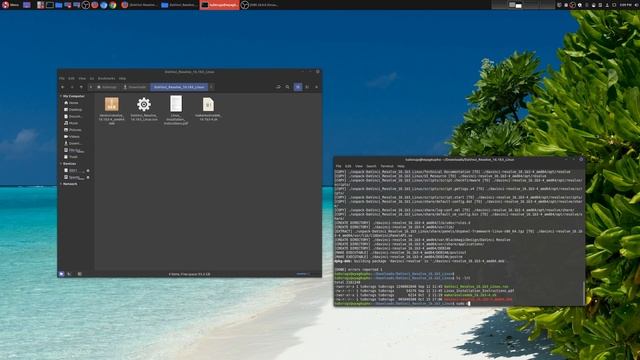Go to Downloads breadcrumb
The height and width of the screenshot is (360, 640).
pyautogui.click(x=135, y=87)
